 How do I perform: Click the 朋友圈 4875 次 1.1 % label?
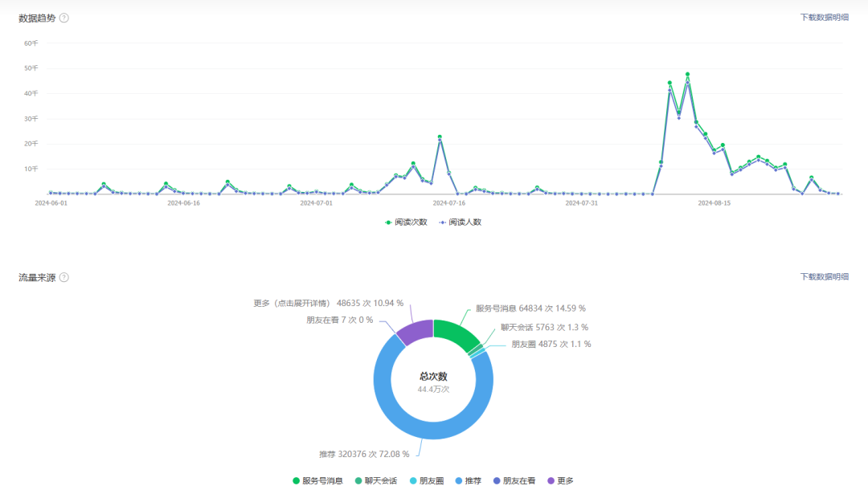[551, 344]
